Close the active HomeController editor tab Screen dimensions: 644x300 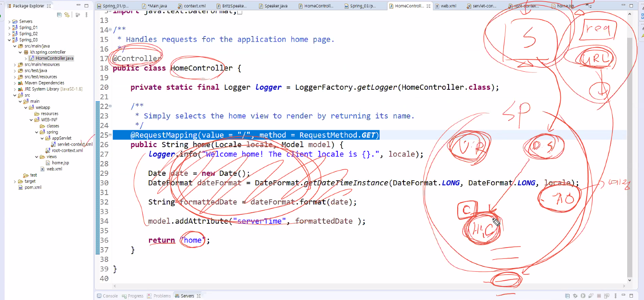click(429, 6)
